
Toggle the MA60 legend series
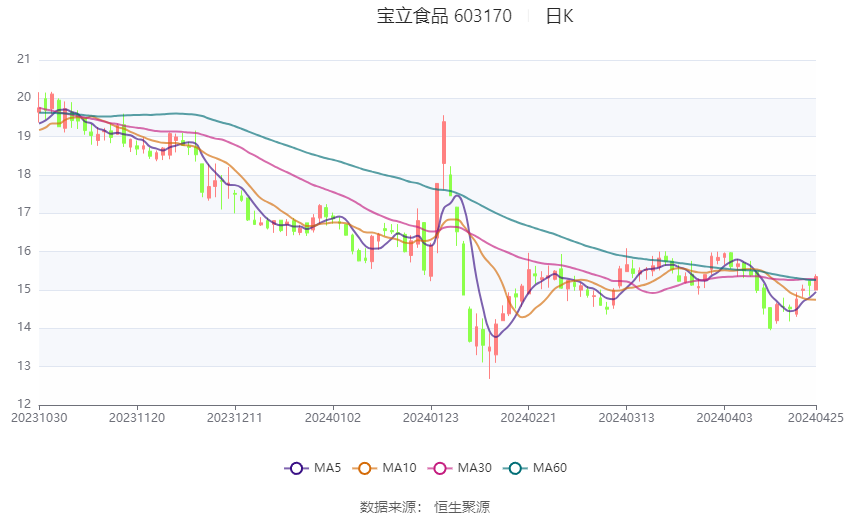click(x=535, y=468)
